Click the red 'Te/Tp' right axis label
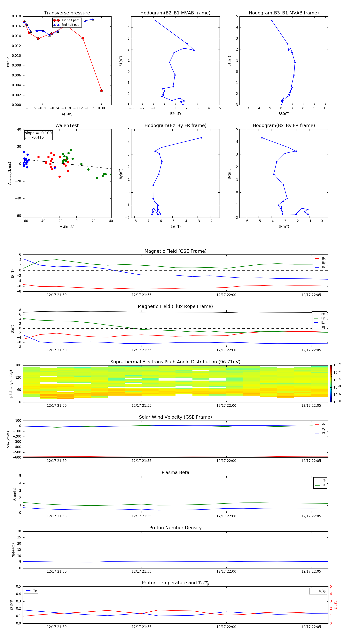The width and height of the screenshot is (351, 644). click(336, 605)
